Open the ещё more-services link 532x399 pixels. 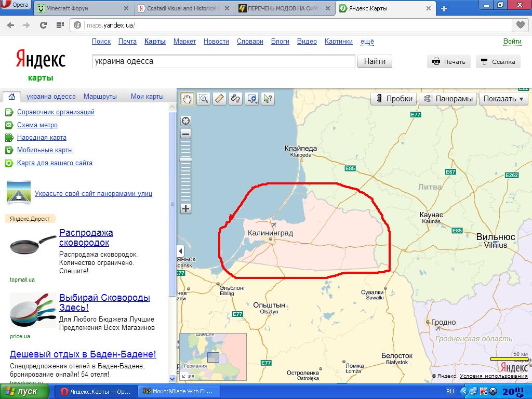(x=367, y=42)
